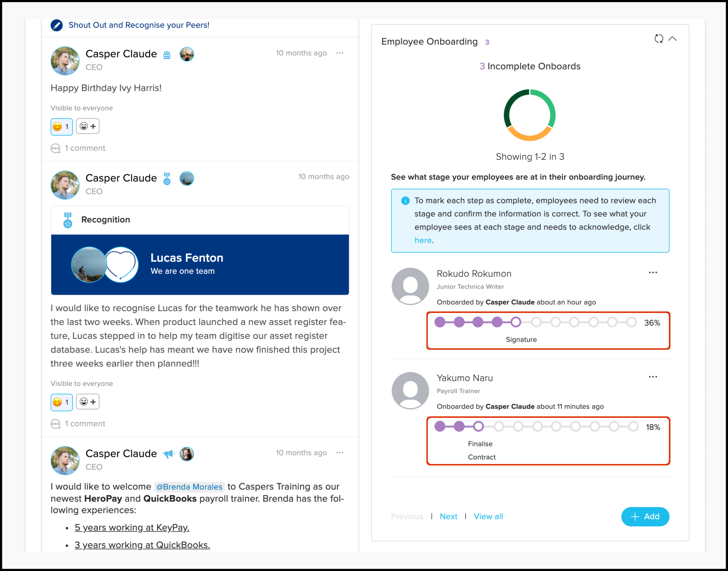Open comments on the Happy Birthday post
728x571 pixels.
pyautogui.click(x=85, y=148)
